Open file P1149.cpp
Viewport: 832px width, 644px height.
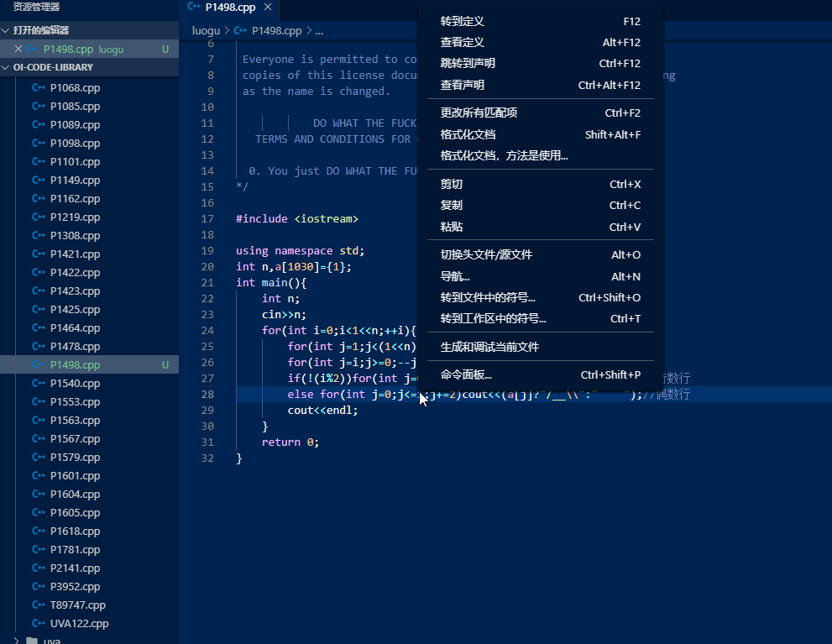point(75,181)
